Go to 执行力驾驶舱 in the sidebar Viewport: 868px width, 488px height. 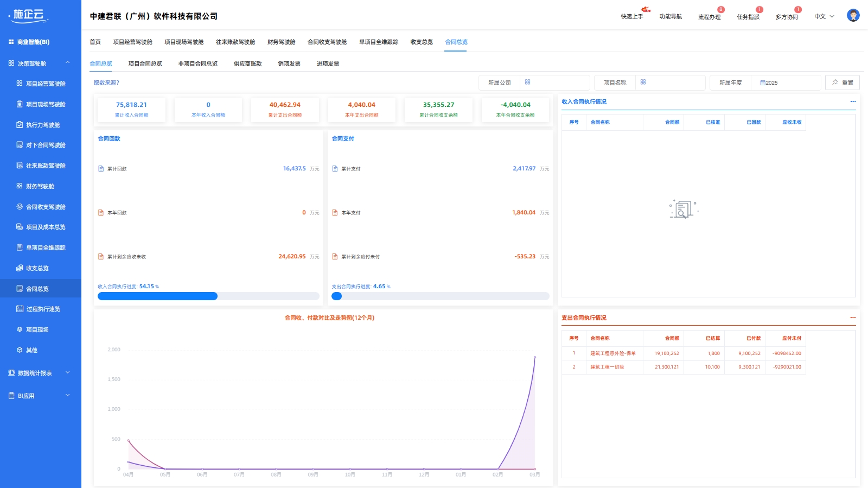pyautogui.click(x=41, y=125)
